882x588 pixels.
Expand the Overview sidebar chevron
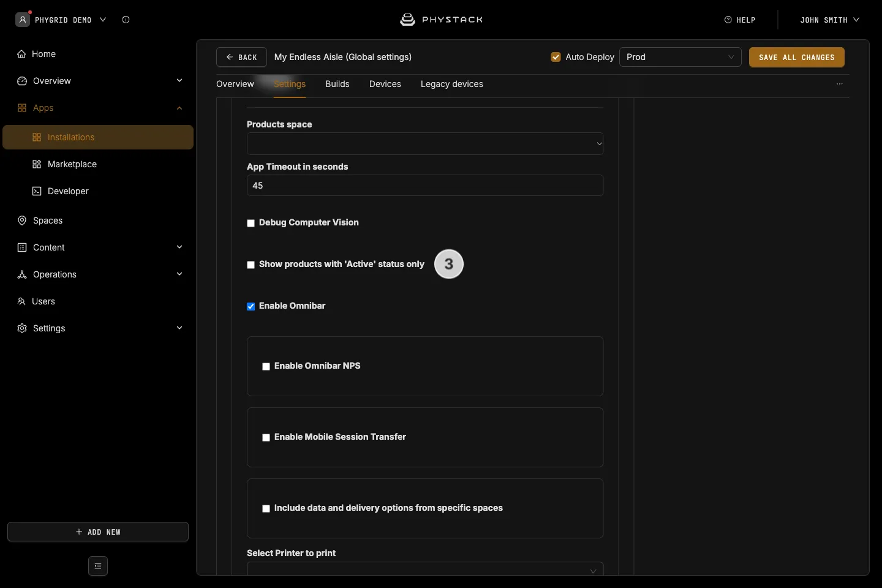(179, 81)
